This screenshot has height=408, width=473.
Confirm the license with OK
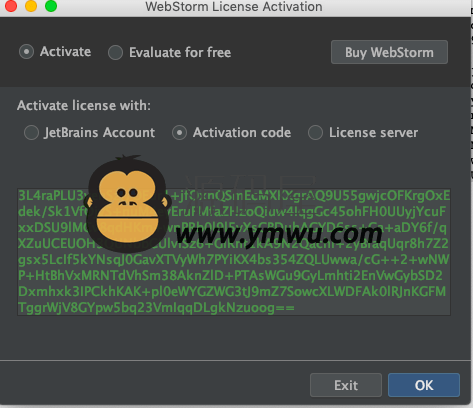424,385
